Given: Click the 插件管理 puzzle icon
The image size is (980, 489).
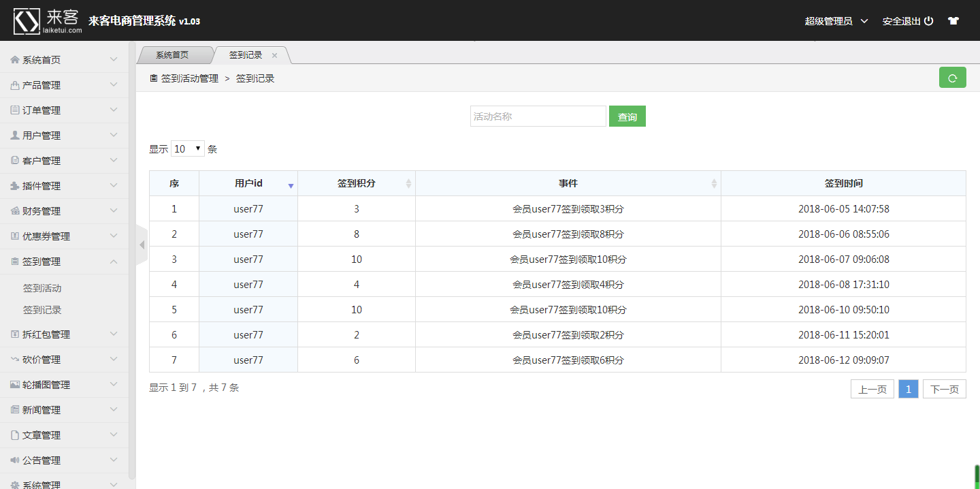Looking at the screenshot, I should 15,186.
